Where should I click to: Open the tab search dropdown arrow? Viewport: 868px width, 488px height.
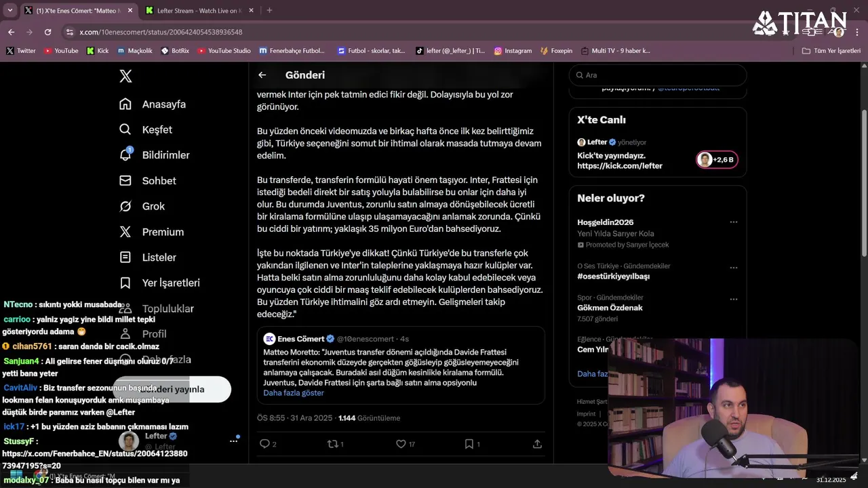9,10
